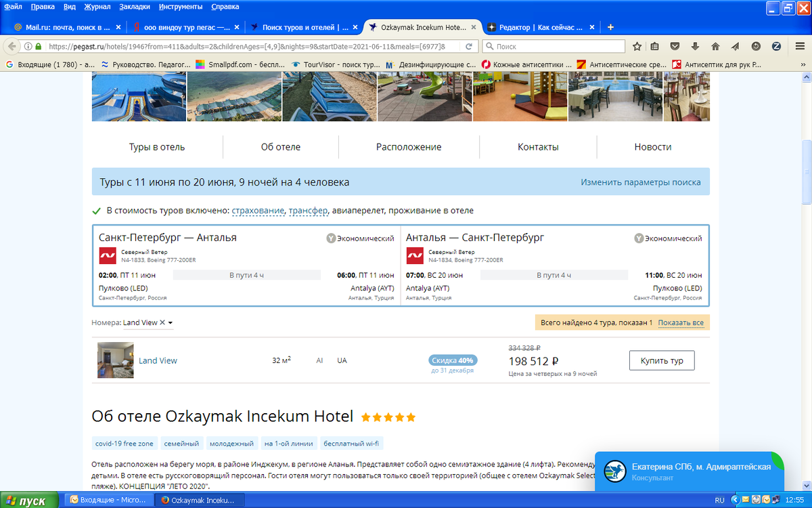The width and height of the screenshot is (812, 508).
Task: Open the 'Инструменты' menu
Action: tap(181, 7)
